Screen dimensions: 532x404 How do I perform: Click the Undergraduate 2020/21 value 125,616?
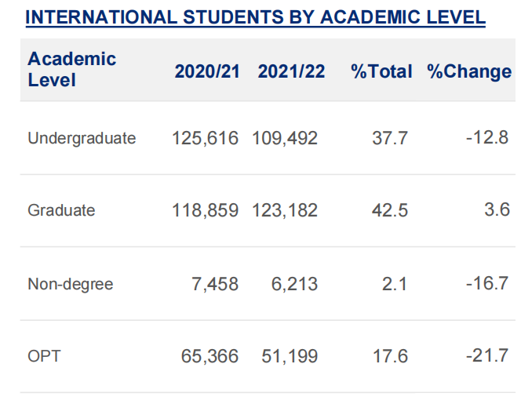point(206,138)
